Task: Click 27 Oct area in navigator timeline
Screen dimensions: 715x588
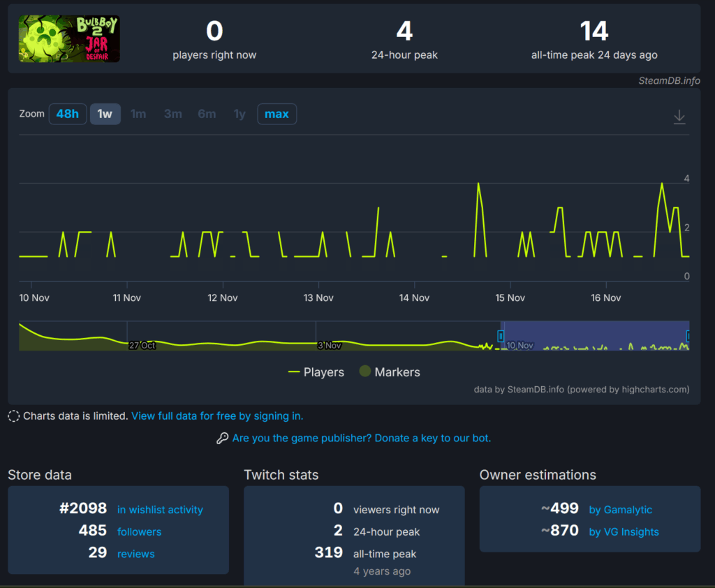Action: point(142,345)
